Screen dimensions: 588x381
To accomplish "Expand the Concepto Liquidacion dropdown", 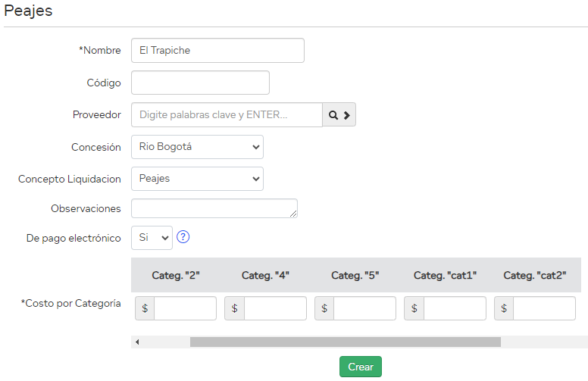I will (x=197, y=179).
